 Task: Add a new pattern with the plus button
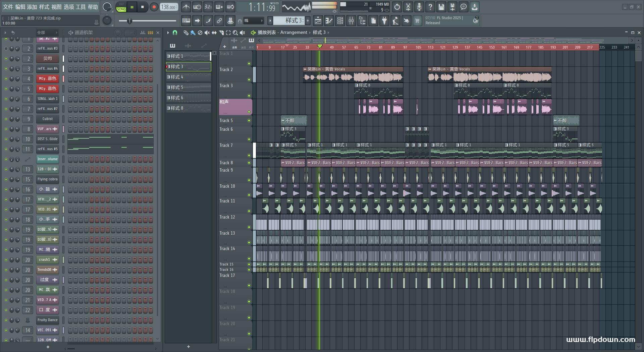pos(308,21)
